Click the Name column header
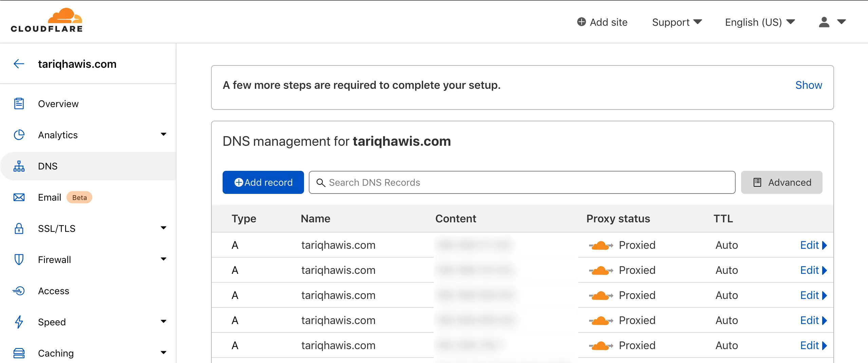Screen dimensions: 868x363 click(316, 219)
